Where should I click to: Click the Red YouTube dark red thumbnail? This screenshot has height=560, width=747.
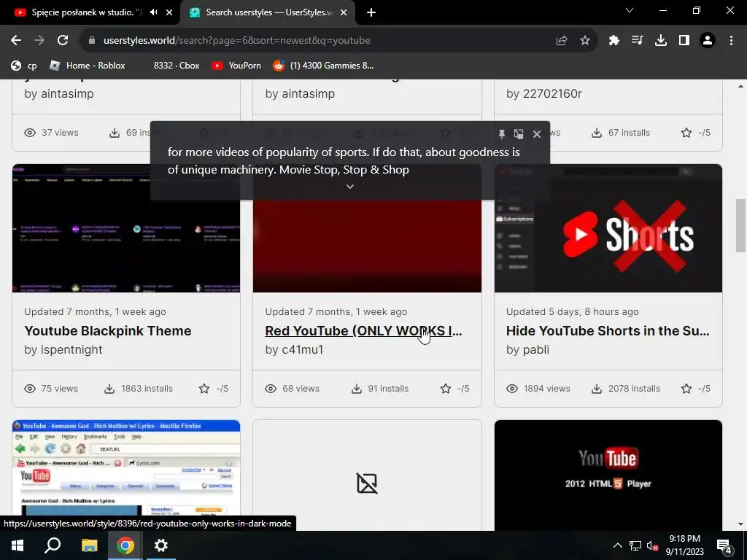coord(368,246)
